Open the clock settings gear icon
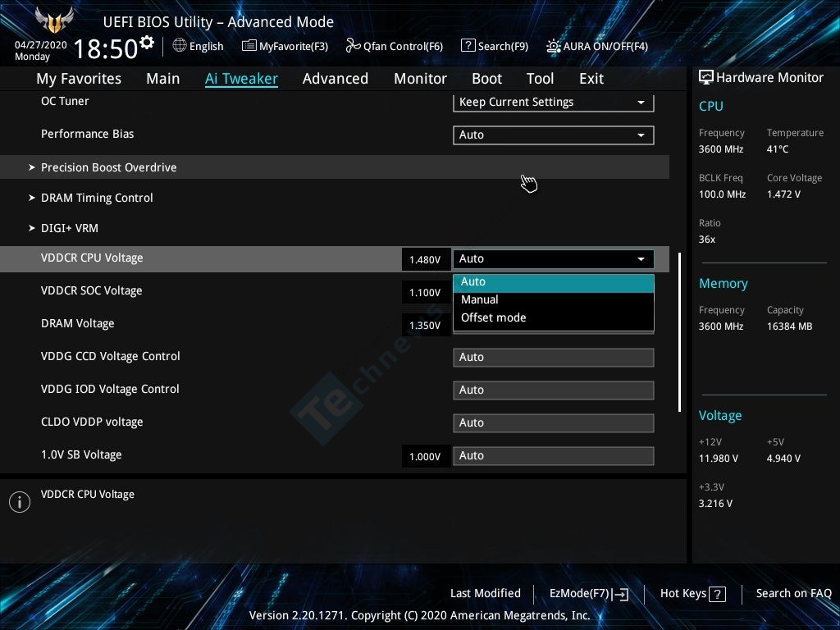Image resolution: width=840 pixels, height=630 pixels. pos(147,43)
